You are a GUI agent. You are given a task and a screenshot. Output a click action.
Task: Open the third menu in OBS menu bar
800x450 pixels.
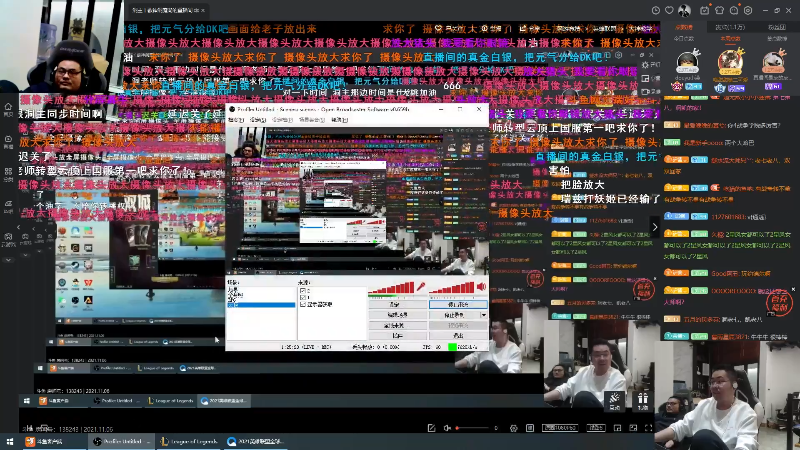tap(282, 120)
